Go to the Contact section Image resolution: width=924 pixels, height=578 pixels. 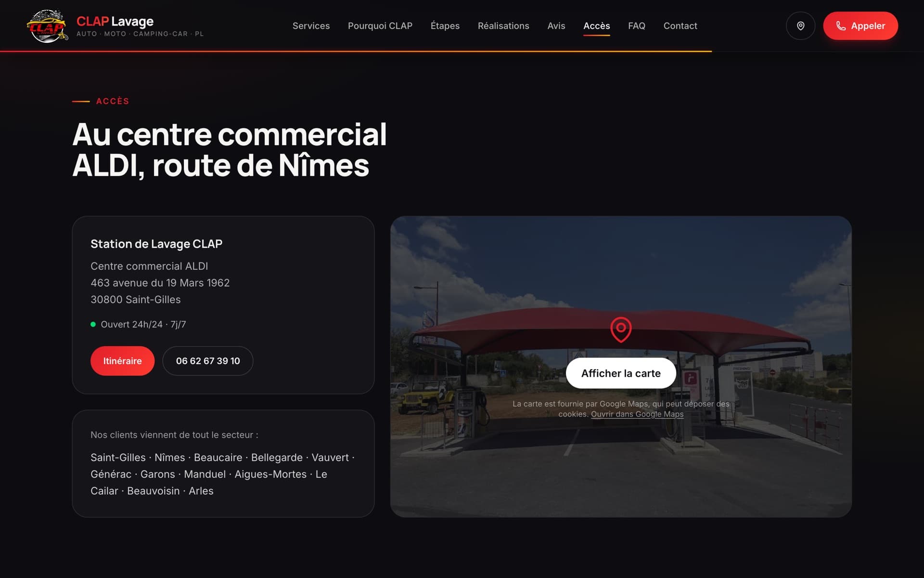[x=680, y=26]
